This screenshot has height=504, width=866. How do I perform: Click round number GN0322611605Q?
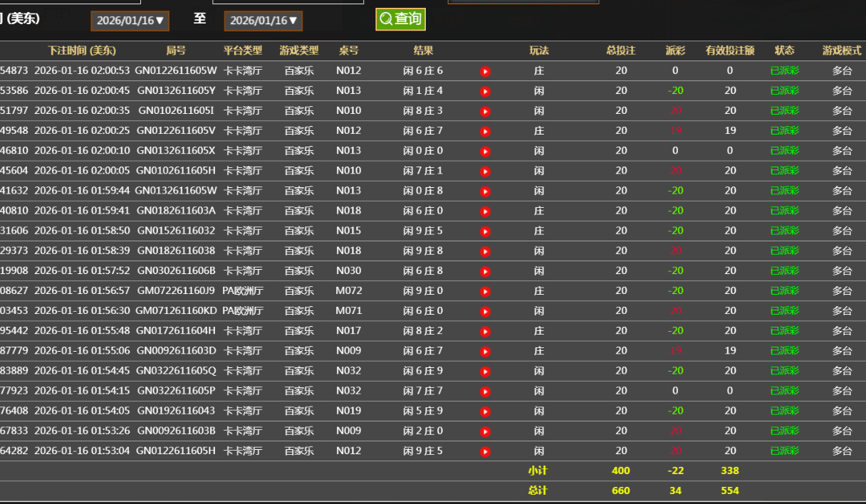coord(176,371)
